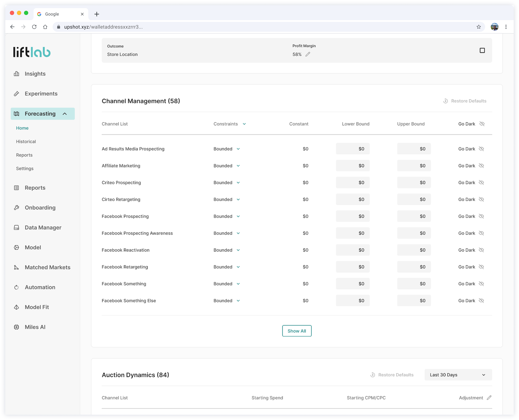The height and width of the screenshot is (420, 519).
Task: Open Settings under Forecasting
Action: 25,168
